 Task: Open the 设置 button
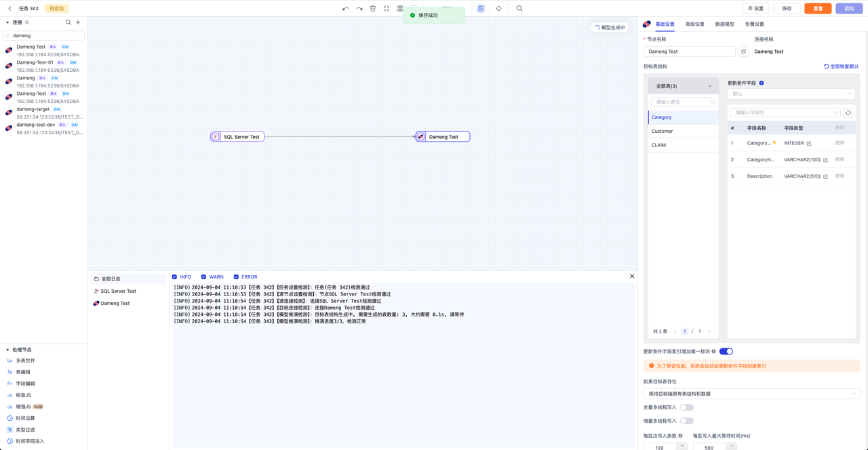[755, 9]
